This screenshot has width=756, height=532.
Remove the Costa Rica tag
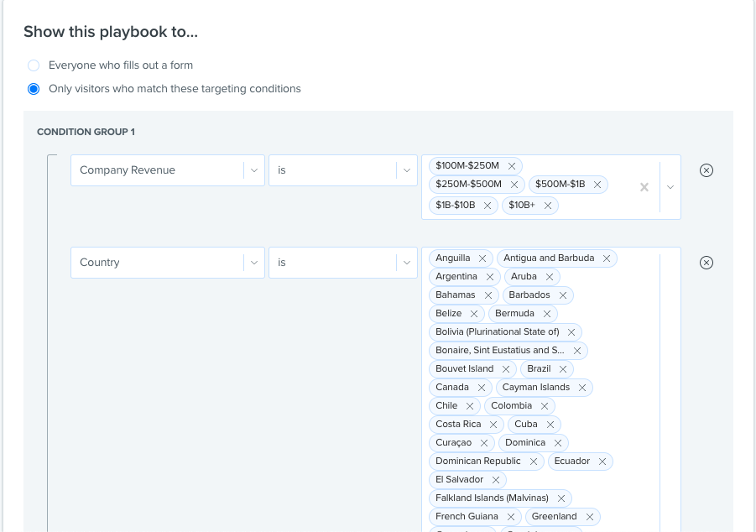(x=493, y=425)
